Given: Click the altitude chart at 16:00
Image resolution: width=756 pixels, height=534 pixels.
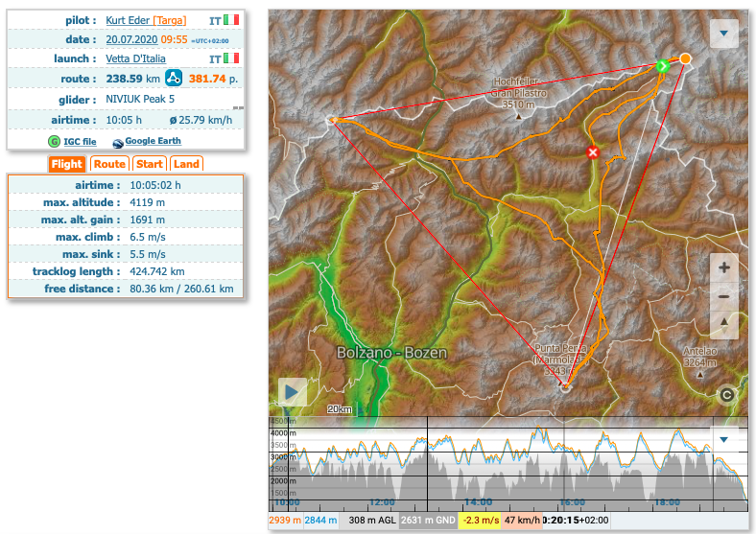Looking at the screenshot, I should [x=573, y=470].
